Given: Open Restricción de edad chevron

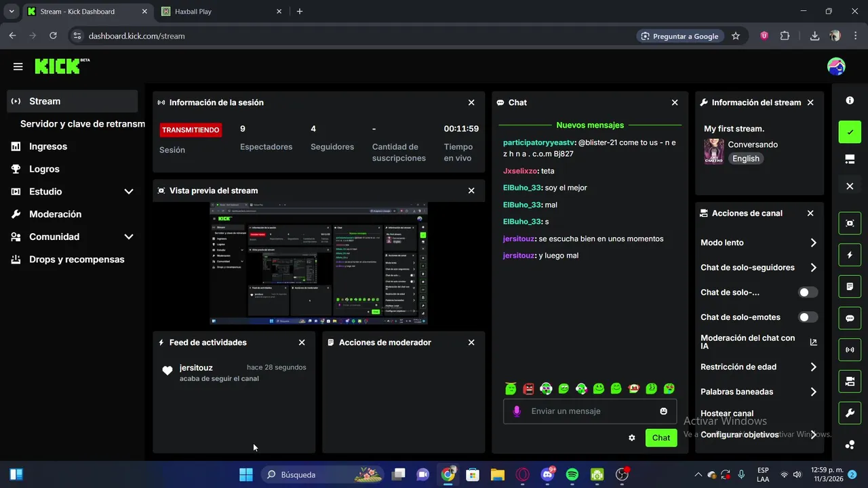Looking at the screenshot, I should (x=813, y=367).
